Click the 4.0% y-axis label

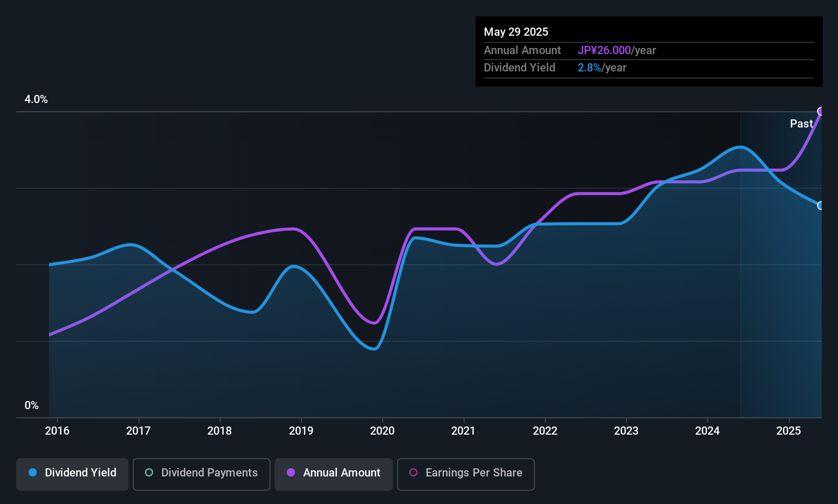[36, 99]
